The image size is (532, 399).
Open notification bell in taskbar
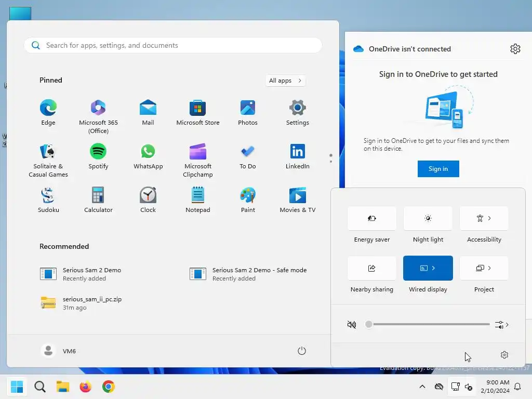[x=518, y=387]
